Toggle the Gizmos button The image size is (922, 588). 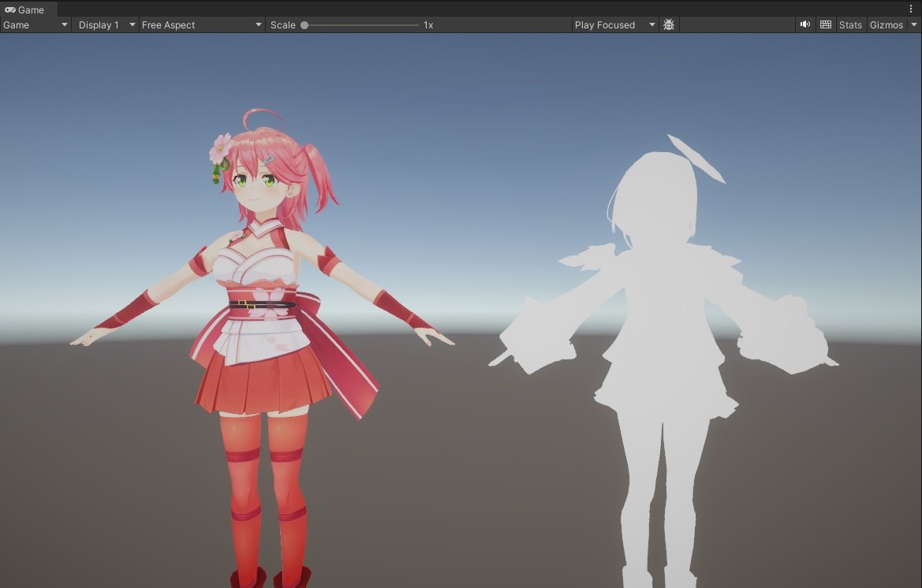pyautogui.click(x=887, y=24)
